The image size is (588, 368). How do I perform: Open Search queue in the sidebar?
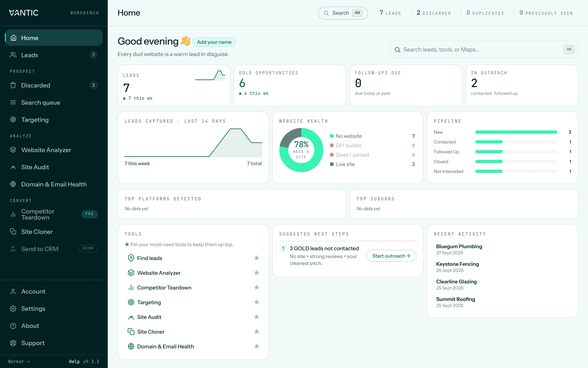tap(54, 102)
